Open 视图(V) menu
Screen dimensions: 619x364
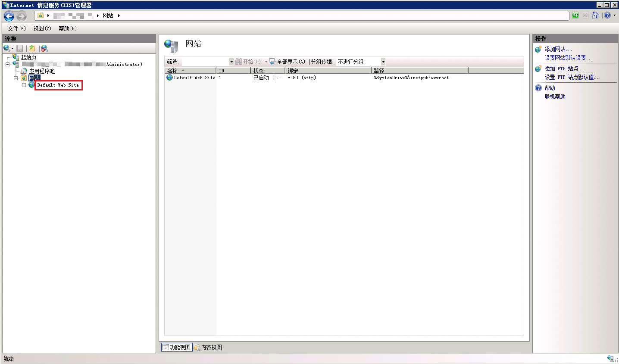pos(42,28)
